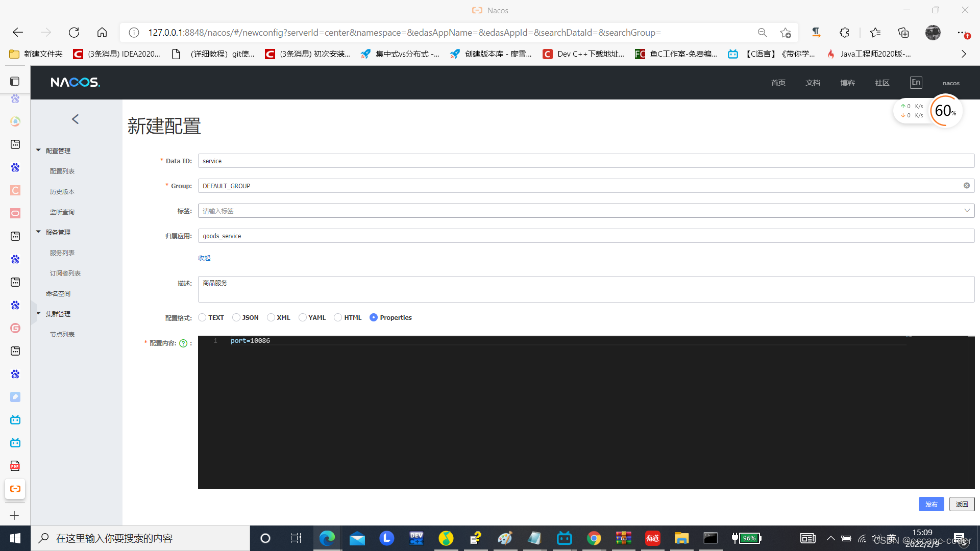Image resolution: width=980 pixels, height=551 pixels.
Task: Switch language with the En icon
Action: (916, 83)
